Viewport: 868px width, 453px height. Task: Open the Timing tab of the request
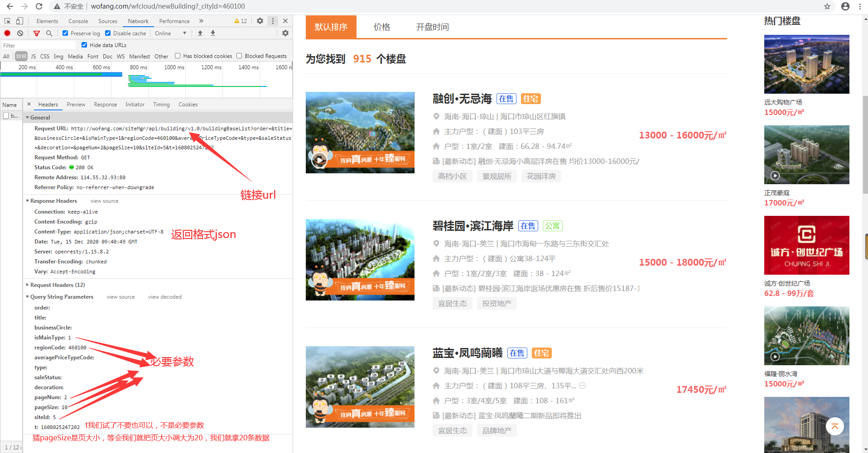(161, 105)
